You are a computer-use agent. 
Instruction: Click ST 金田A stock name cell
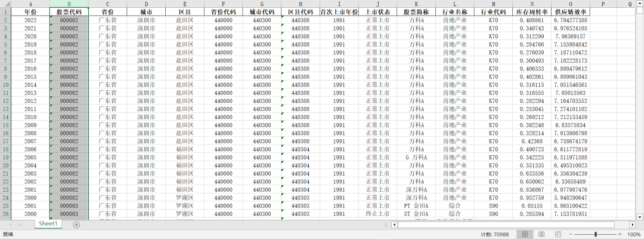tap(416, 214)
